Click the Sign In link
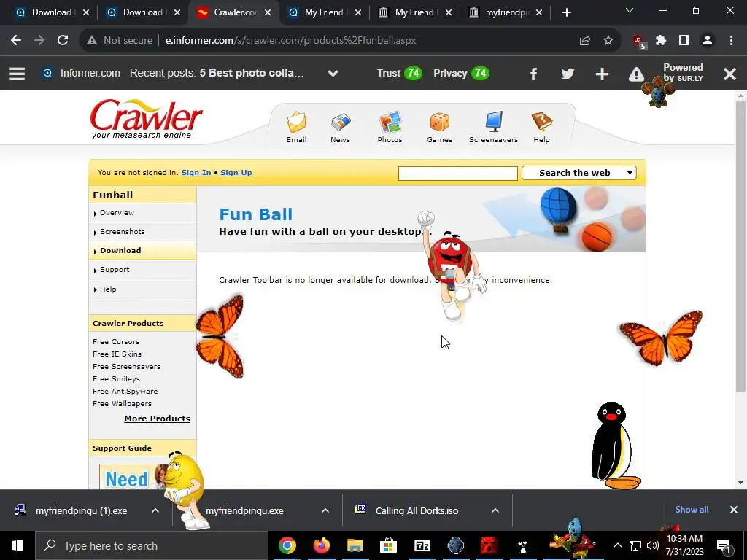 coord(196,172)
